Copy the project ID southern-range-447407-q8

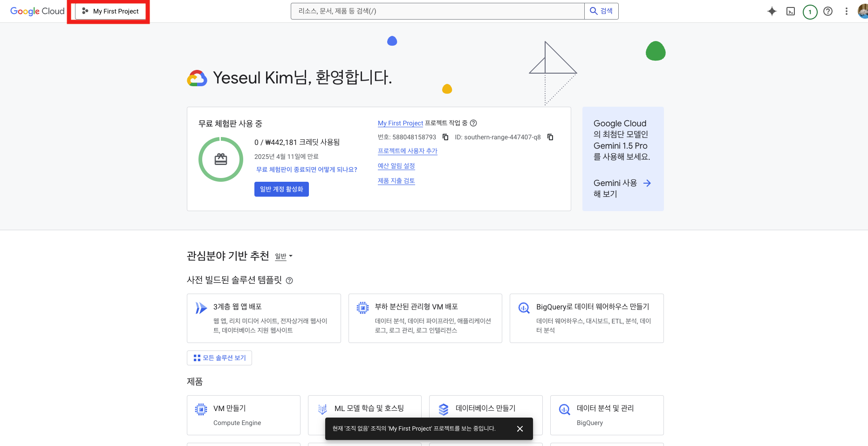coord(550,137)
